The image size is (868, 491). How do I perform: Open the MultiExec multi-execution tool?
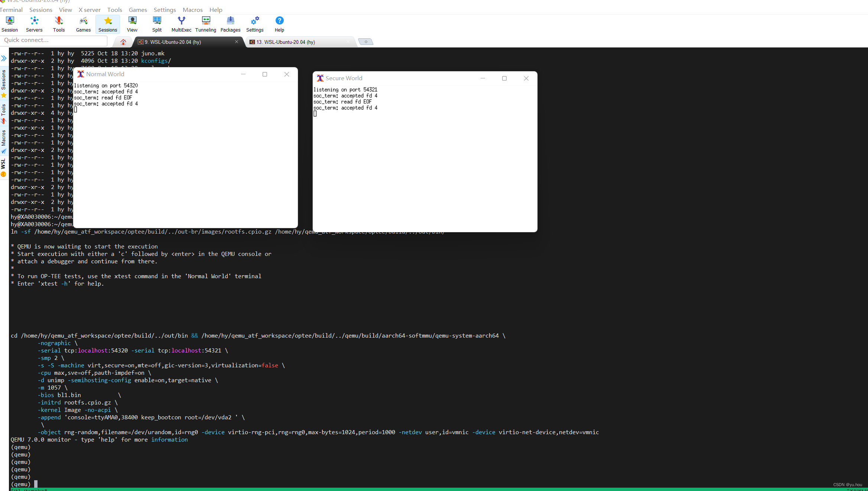tap(181, 24)
